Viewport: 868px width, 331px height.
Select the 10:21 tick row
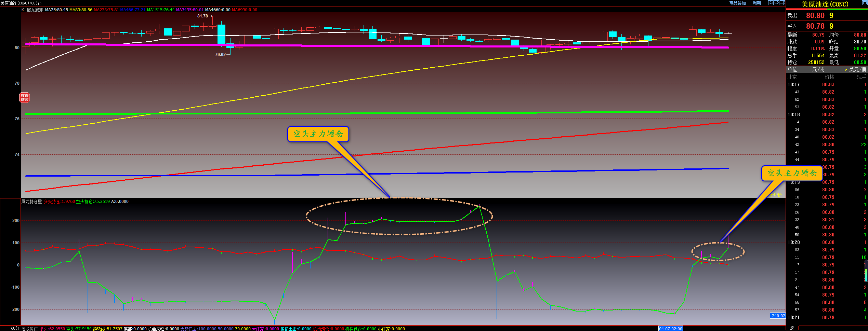(x=827, y=317)
